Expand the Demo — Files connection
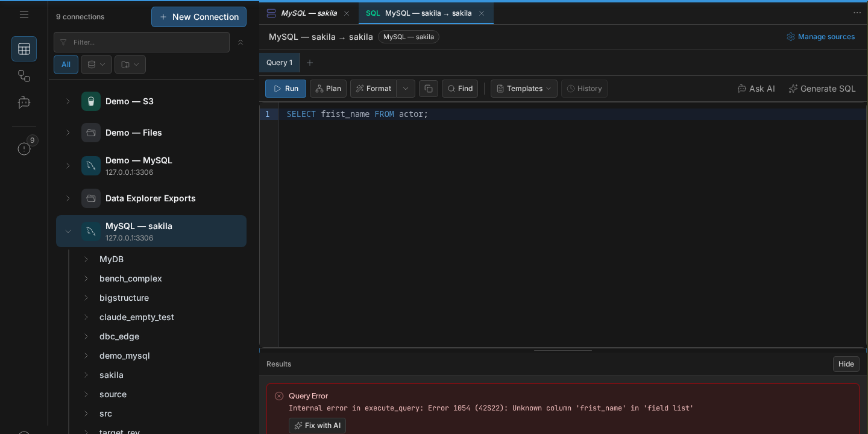Viewport: 868px width, 434px height. pyautogui.click(x=68, y=133)
